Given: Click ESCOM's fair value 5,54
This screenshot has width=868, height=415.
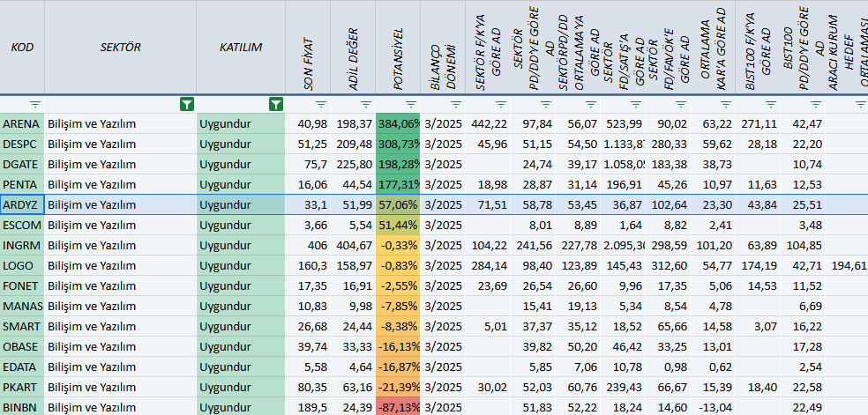Looking at the screenshot, I should [x=353, y=225].
